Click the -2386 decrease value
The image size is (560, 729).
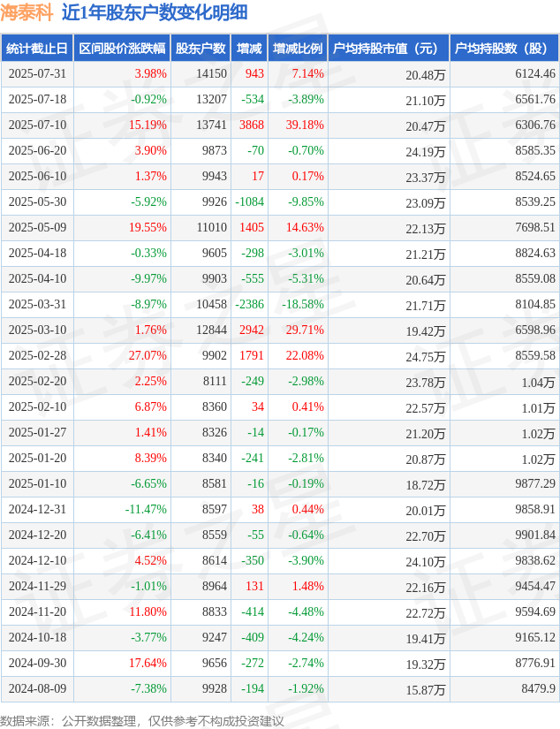coord(249,305)
